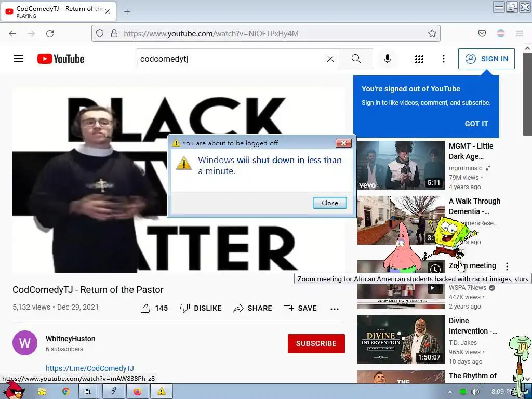Viewport: 532px width, 399px height.
Task: Open the MGMT - Little Dark Age title
Action: click(x=471, y=151)
